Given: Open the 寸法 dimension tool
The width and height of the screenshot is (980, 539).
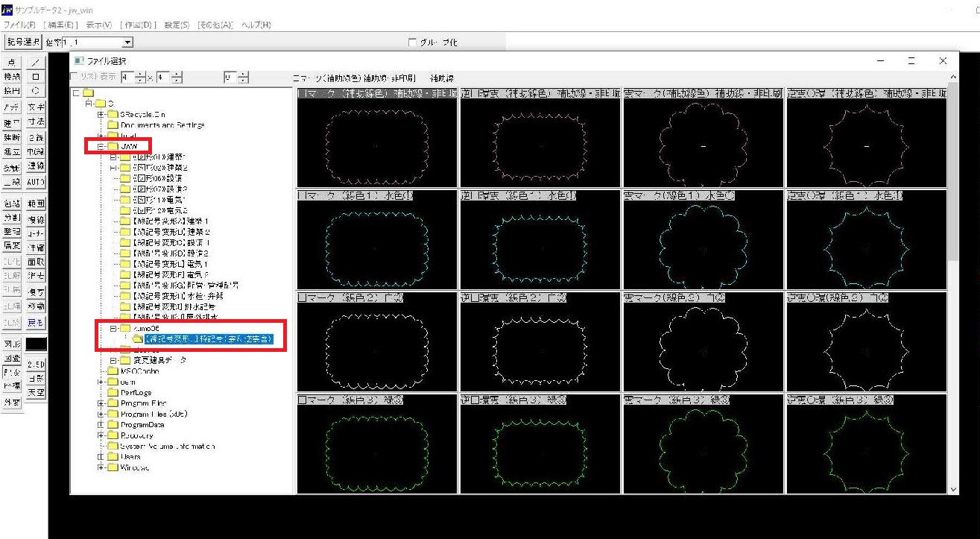Looking at the screenshot, I should coord(37,122).
